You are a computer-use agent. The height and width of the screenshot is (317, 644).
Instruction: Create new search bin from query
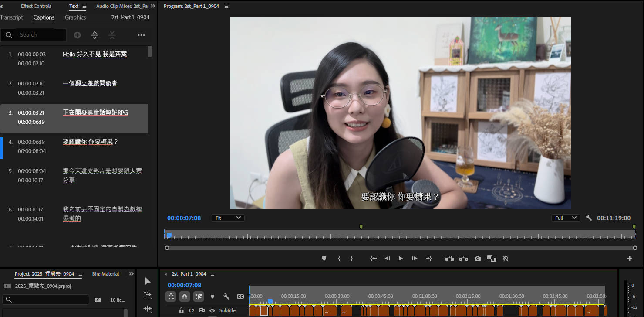coord(98,300)
